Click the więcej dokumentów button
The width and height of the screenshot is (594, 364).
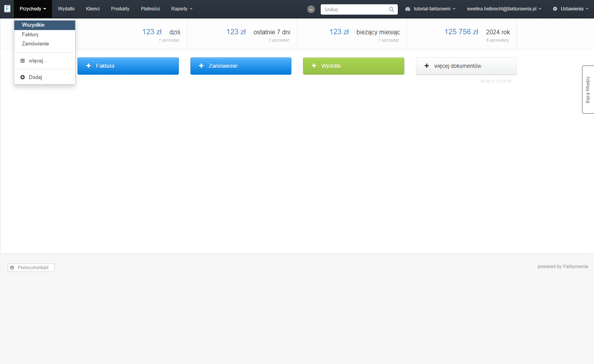click(466, 66)
